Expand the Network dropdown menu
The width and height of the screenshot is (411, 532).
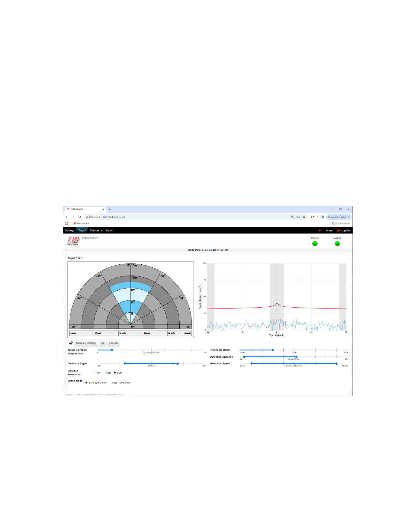tap(96, 231)
